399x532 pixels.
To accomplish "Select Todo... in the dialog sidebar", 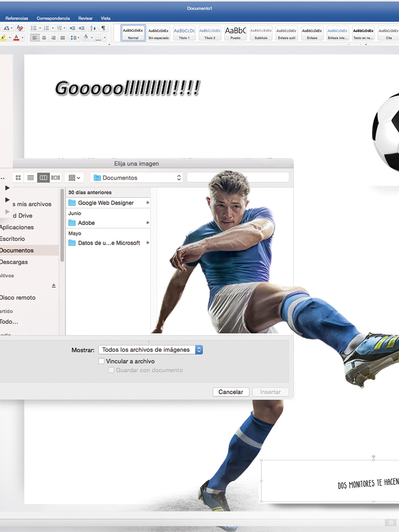I will click(9, 321).
